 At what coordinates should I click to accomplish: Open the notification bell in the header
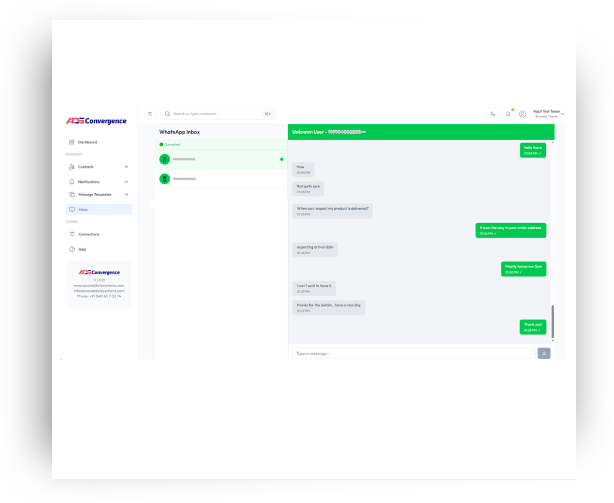point(507,114)
